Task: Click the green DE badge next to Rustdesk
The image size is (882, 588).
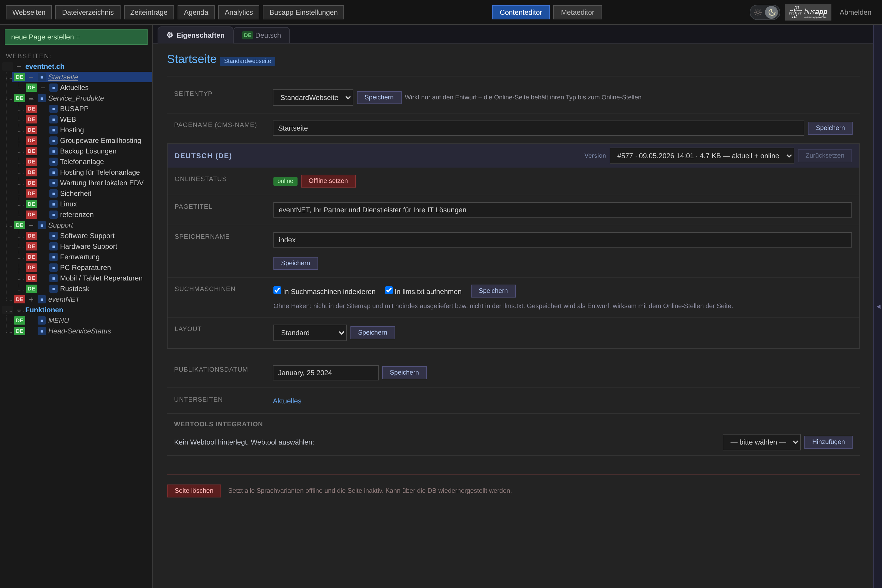Action: pos(31,289)
